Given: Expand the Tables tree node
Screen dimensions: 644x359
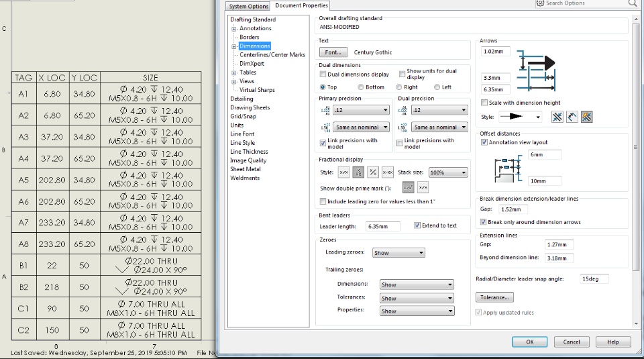Looking at the screenshot, I should pos(234,72).
